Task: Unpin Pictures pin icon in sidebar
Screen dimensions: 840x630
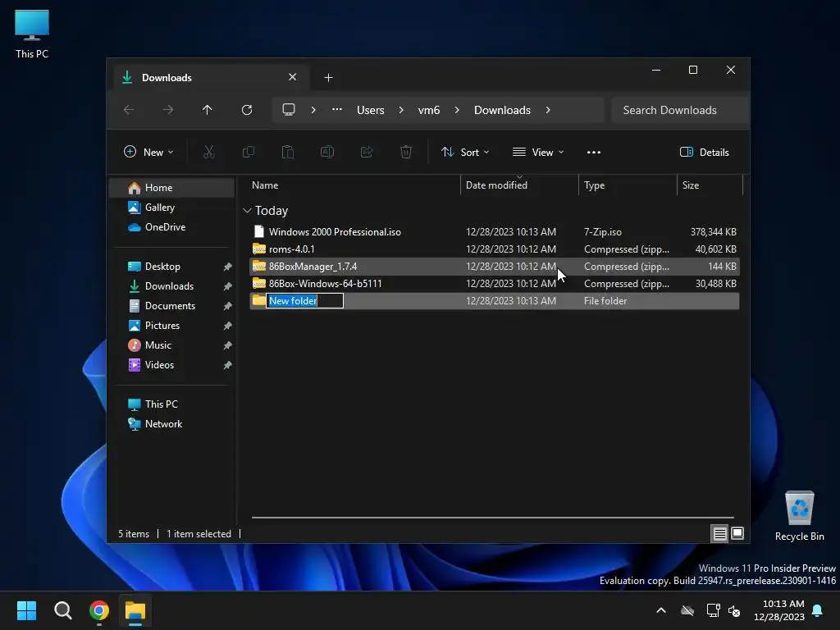Action: click(228, 326)
